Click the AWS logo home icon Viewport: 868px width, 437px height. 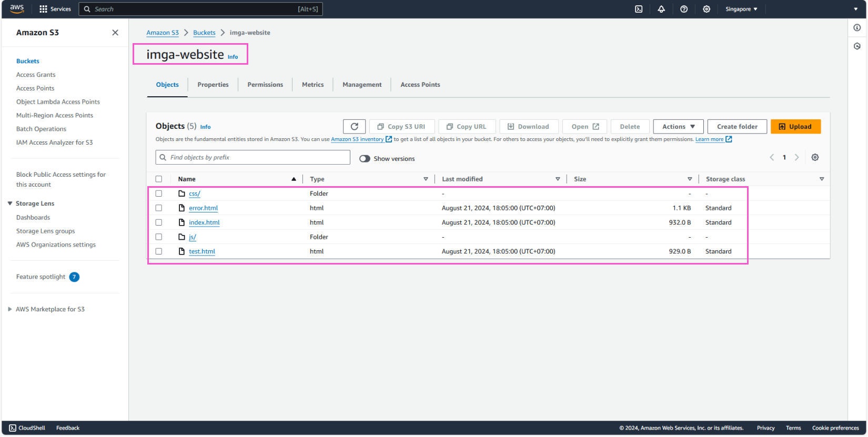coord(17,9)
